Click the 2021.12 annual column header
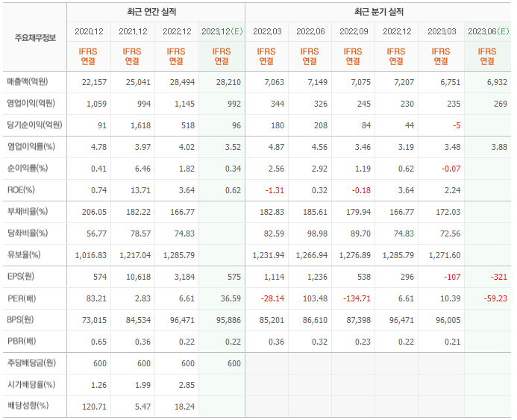Image resolution: width=517 pixels, height=420 pixels. coord(133,31)
